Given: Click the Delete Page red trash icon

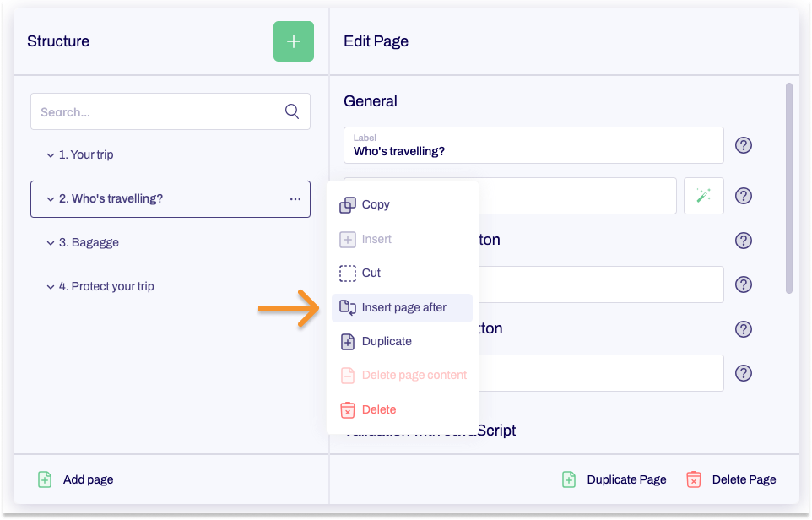Looking at the screenshot, I should [694, 479].
